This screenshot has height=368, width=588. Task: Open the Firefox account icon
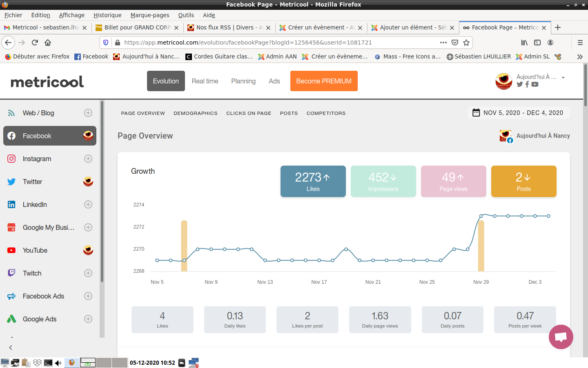pyautogui.click(x=550, y=43)
